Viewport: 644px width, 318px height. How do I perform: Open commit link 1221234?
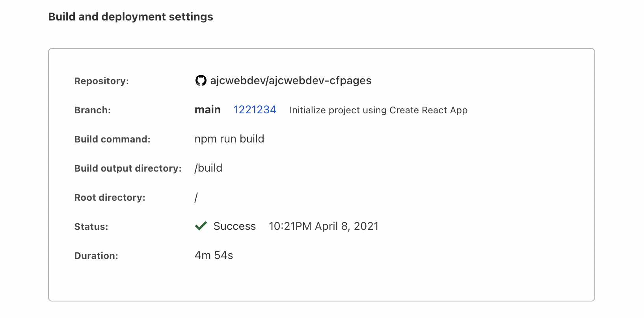(255, 110)
